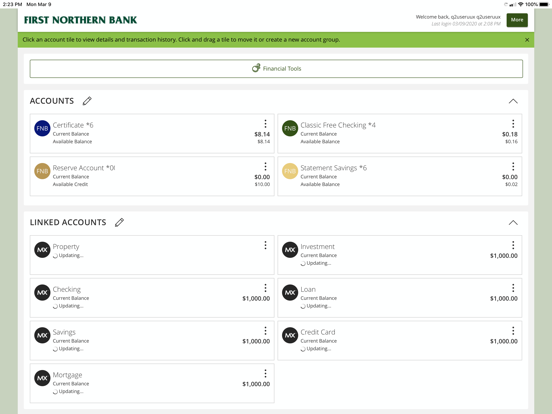Open options menu for Loan account
Screen dimensions: 552x414
[x=513, y=288]
